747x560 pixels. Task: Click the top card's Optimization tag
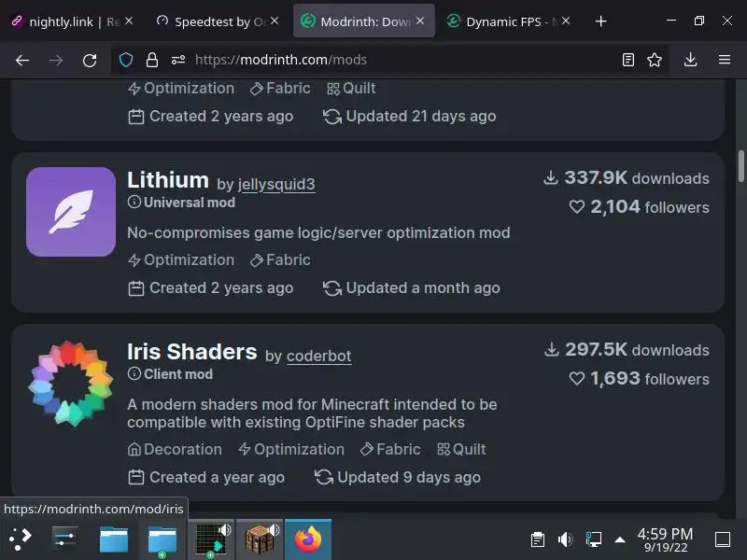[181, 89]
